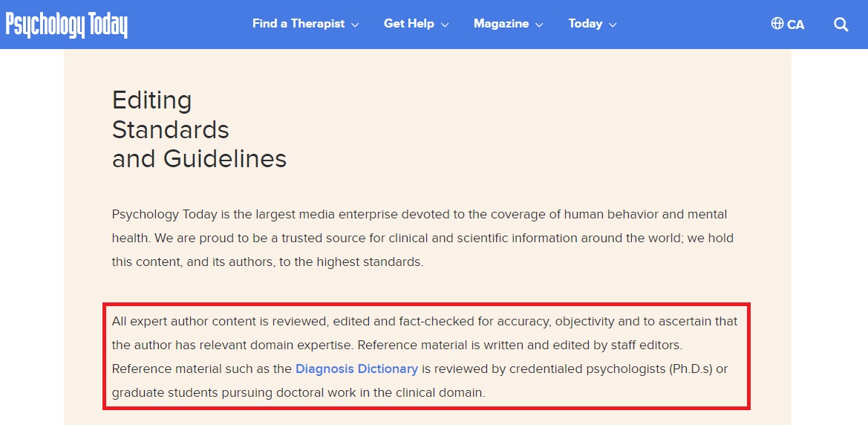Screen dimensions: 868x425
Task: Expand the Today chevron arrow
Action: pyautogui.click(x=613, y=25)
